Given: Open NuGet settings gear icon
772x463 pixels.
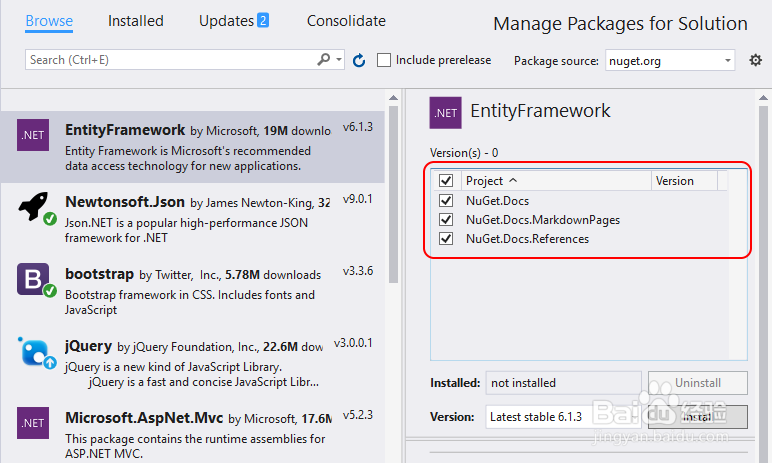Looking at the screenshot, I should tap(756, 61).
